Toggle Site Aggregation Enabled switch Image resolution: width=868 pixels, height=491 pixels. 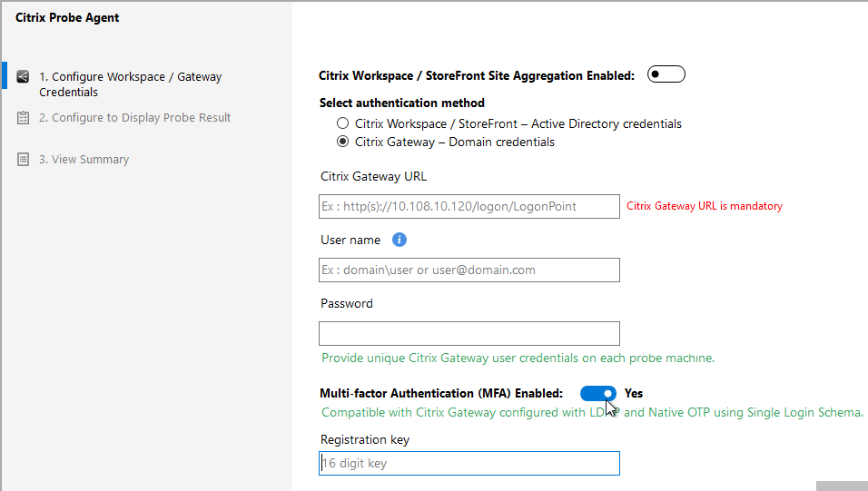[x=666, y=74]
